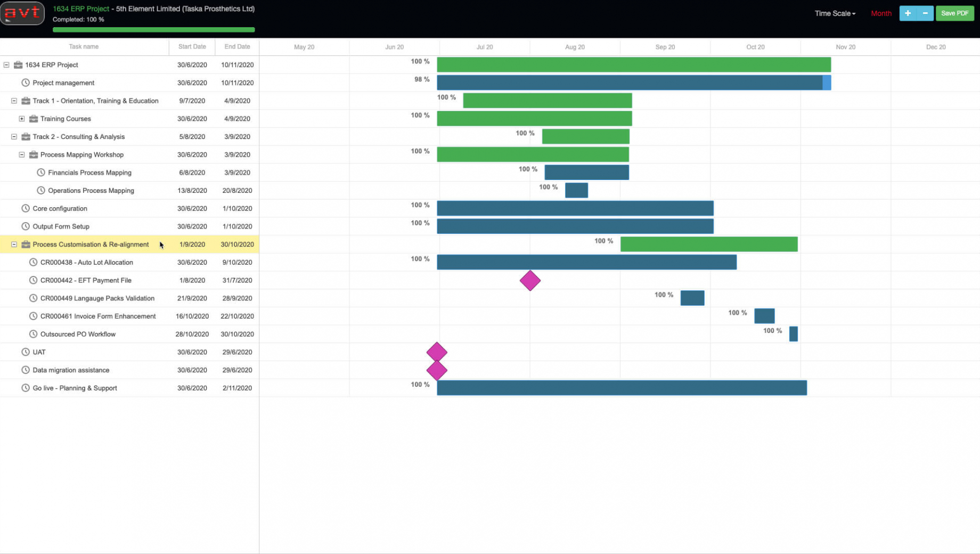This screenshot has width=980, height=554.
Task: Click the avt logo icon
Action: pos(22,13)
